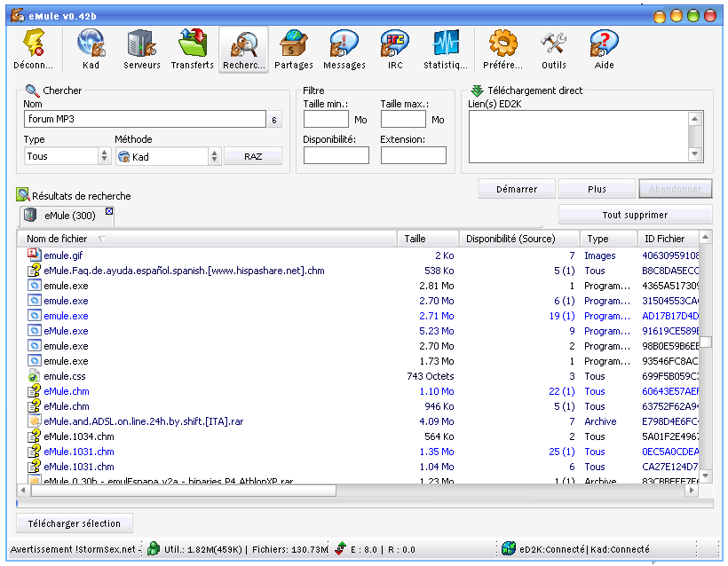The height and width of the screenshot is (566, 728).
Task: Click the Extension filter field
Action: (413, 155)
